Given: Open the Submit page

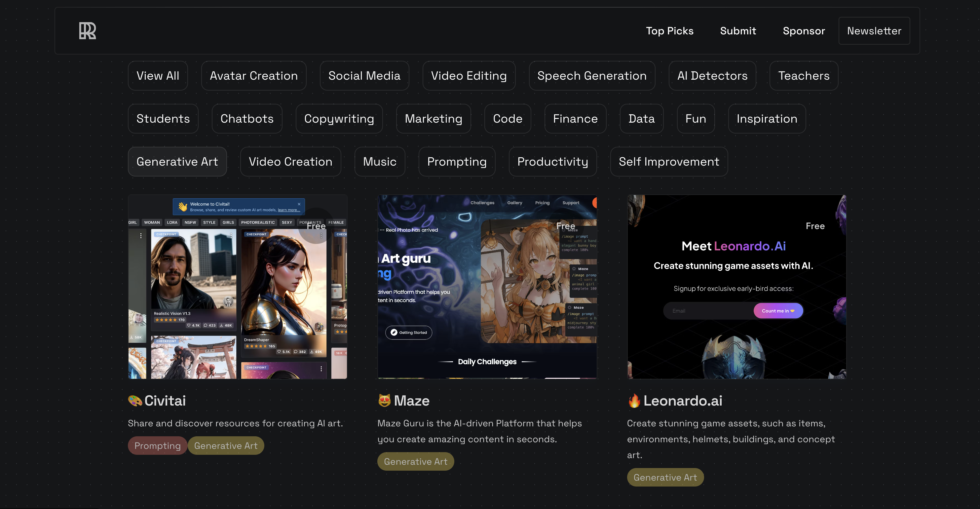Looking at the screenshot, I should click(738, 31).
